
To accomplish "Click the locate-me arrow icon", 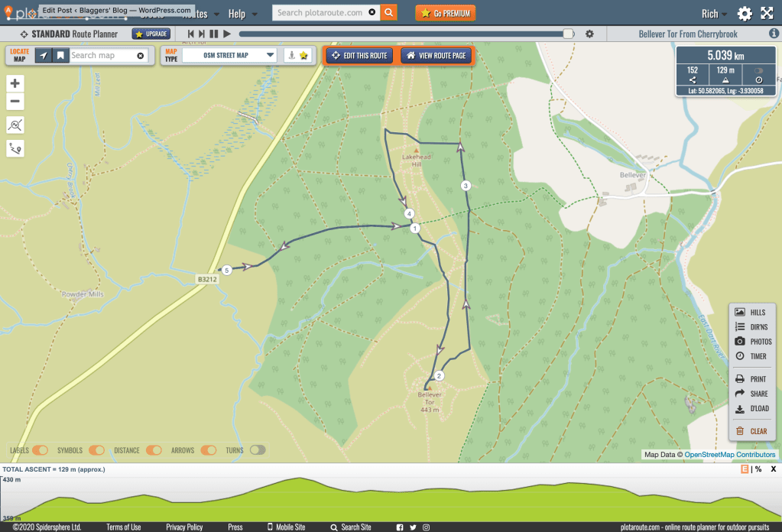I will [x=44, y=56].
